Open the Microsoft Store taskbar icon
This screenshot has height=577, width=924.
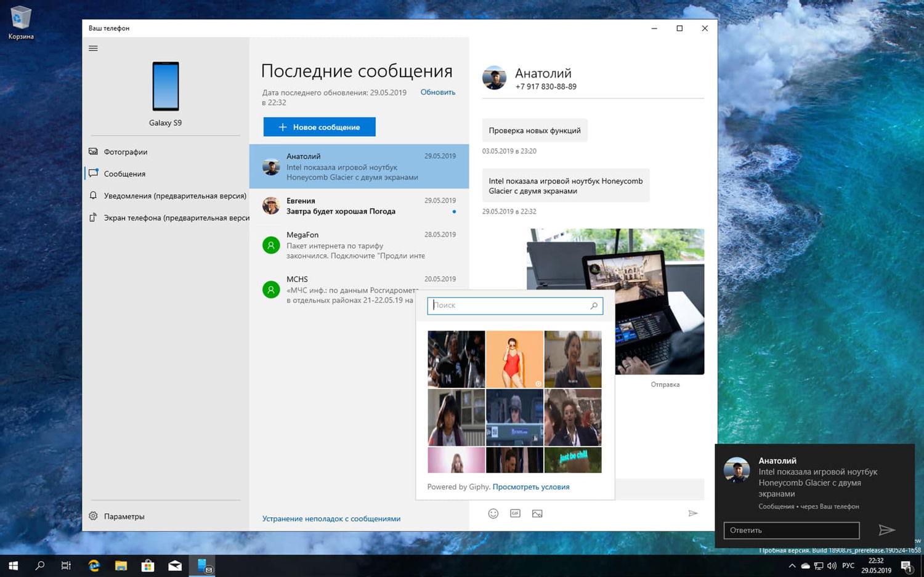[x=148, y=565]
